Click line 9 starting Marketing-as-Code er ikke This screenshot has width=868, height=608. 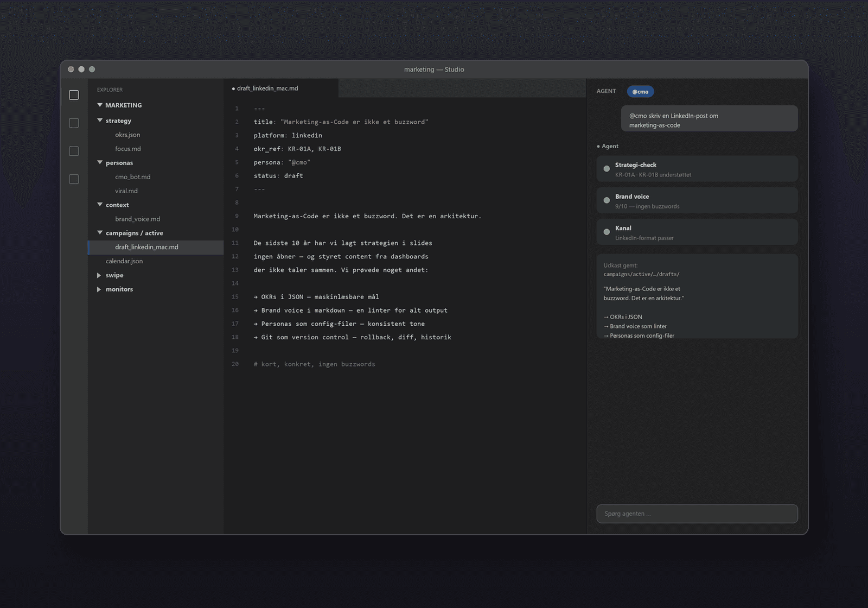tap(367, 216)
